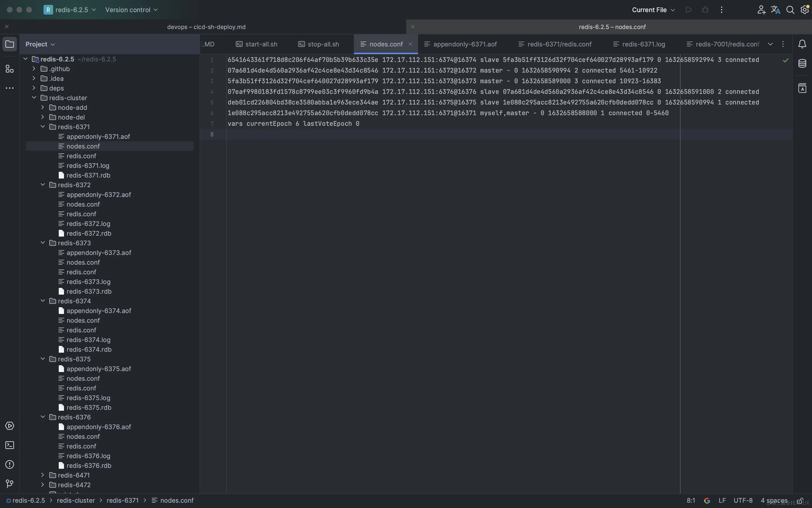Open the Version control dropdown
Image resolution: width=812 pixels, height=508 pixels.
coord(131,10)
